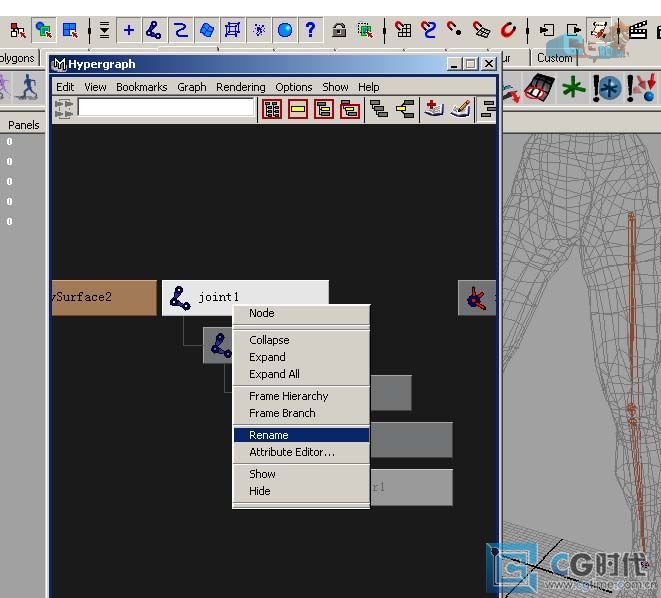Toggle the joints selection mask icon
Viewport: 661px width, 598px height.
pos(154,30)
